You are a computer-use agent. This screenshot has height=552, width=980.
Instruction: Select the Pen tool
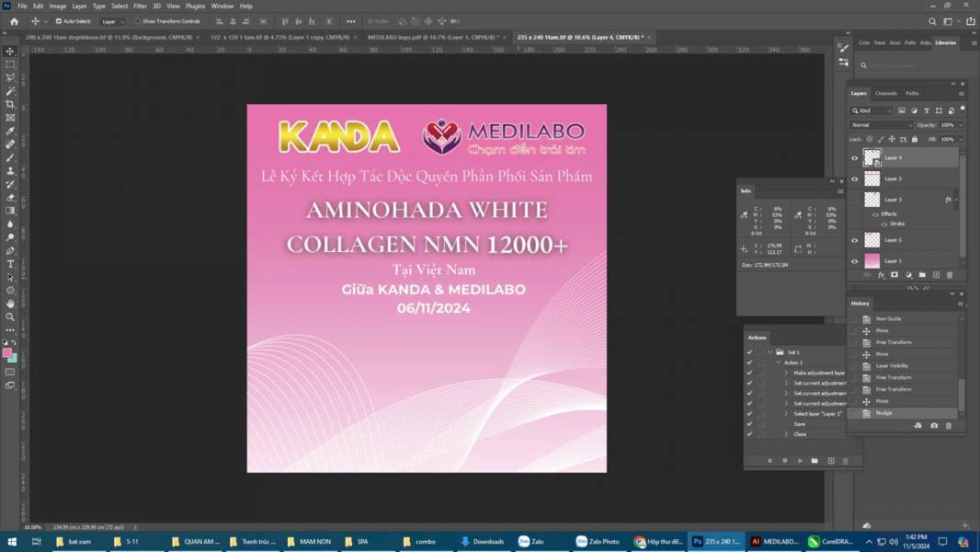point(10,250)
